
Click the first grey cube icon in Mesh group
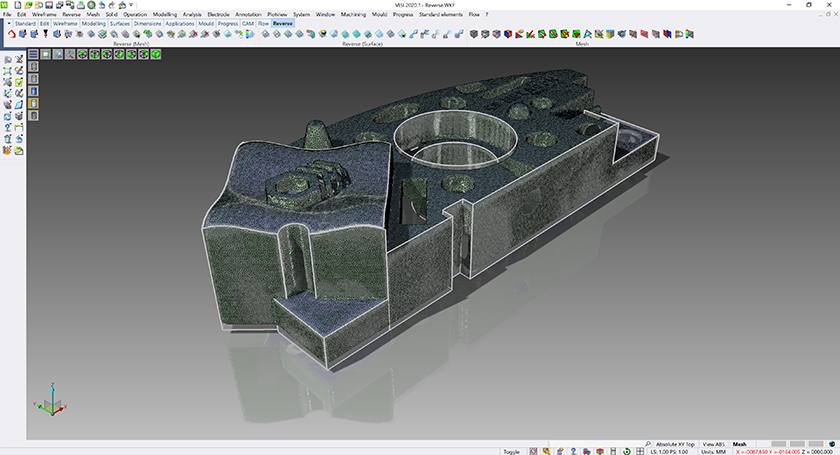475,34
